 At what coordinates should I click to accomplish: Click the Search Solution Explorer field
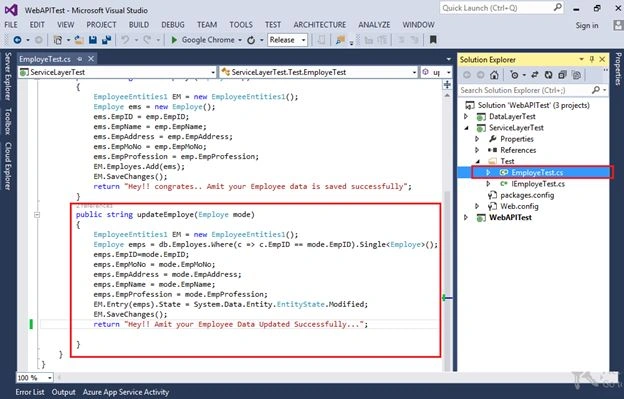pos(525,90)
